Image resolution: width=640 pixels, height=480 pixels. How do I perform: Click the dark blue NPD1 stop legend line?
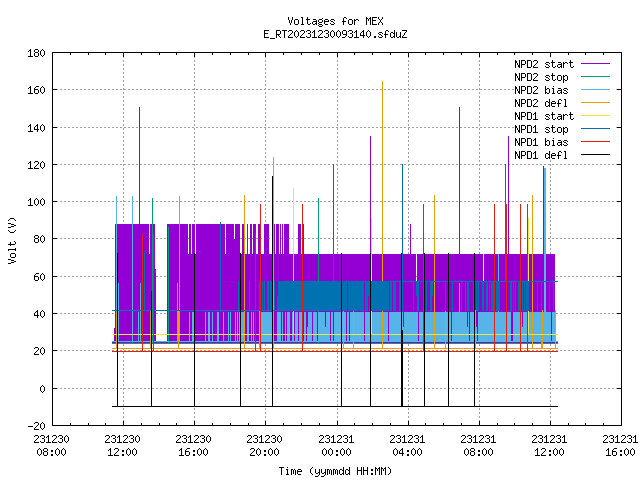coord(595,129)
